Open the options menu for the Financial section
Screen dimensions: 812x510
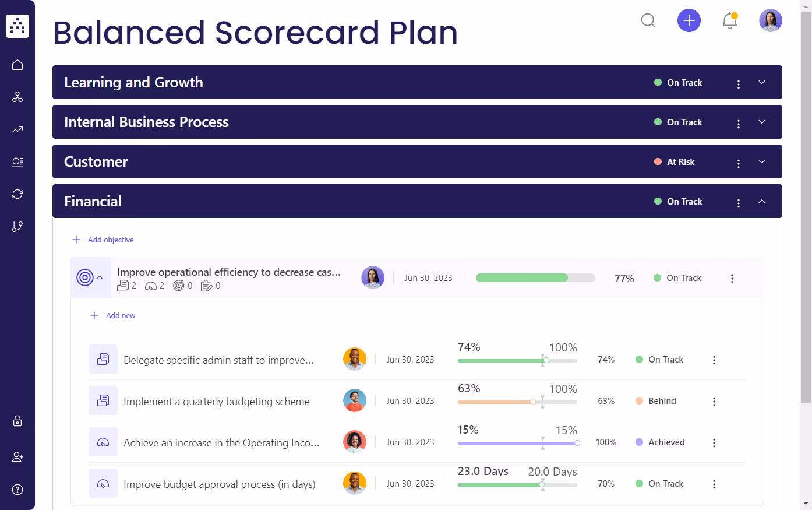(738, 202)
